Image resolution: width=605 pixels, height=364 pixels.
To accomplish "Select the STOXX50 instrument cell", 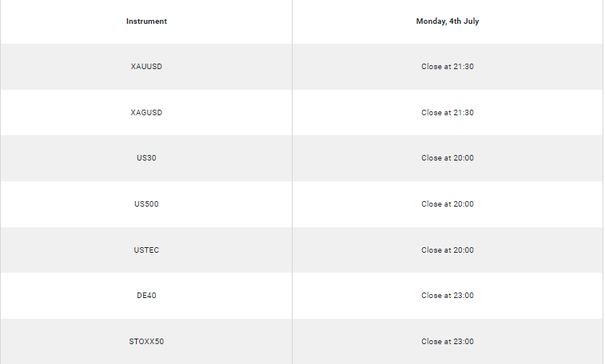I will 146,341.
